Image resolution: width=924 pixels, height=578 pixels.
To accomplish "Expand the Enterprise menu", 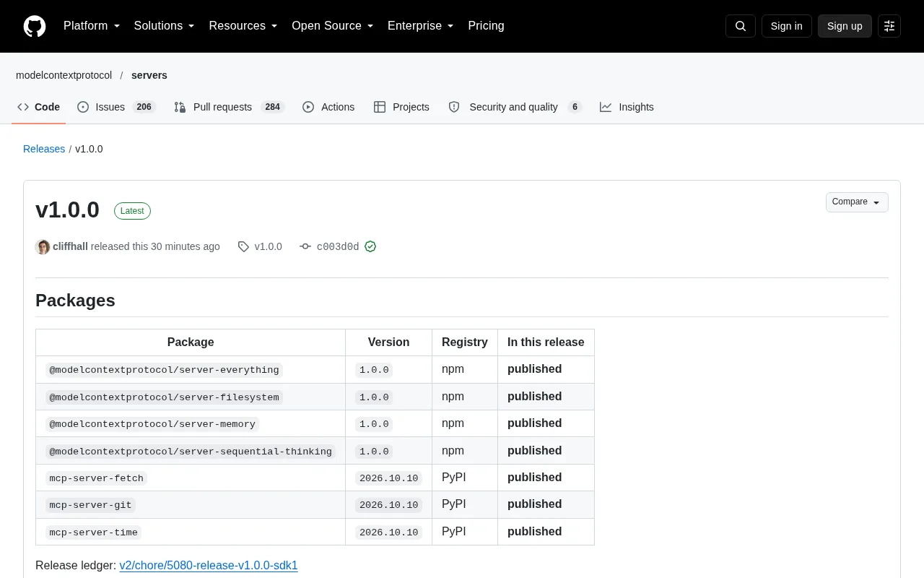I will tap(421, 26).
